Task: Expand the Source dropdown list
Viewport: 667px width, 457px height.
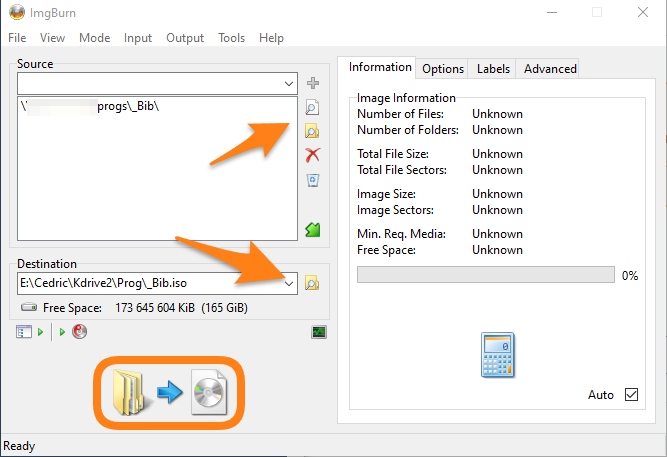Action: coord(289,84)
